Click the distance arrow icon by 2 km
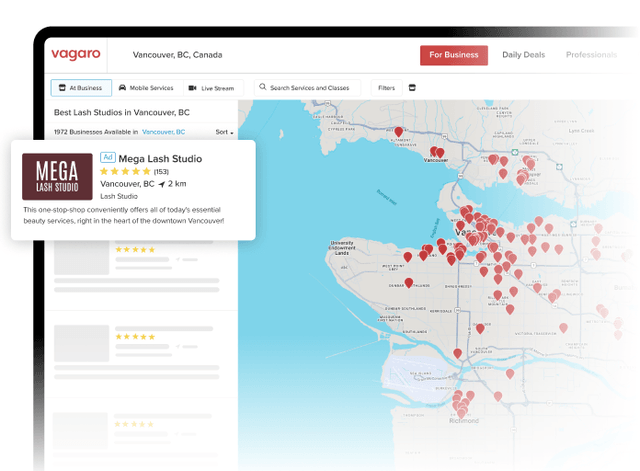640x471 pixels. tap(162, 184)
